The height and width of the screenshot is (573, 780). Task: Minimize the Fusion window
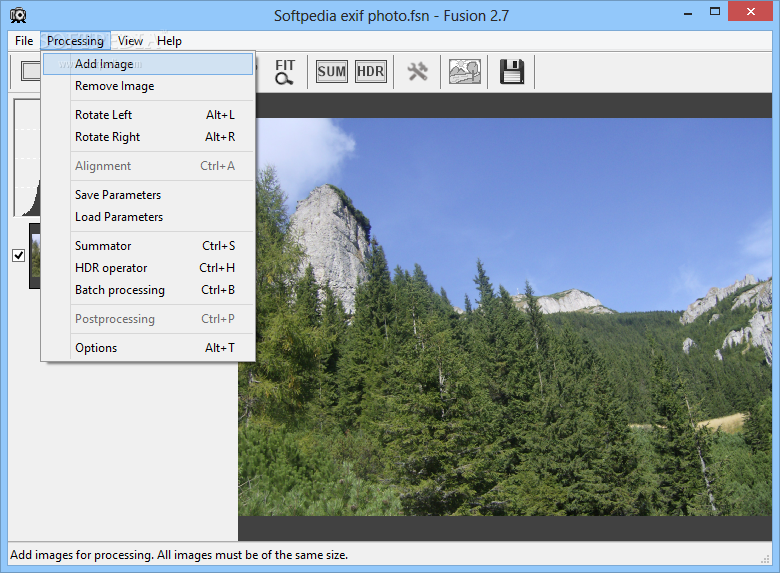[688, 12]
